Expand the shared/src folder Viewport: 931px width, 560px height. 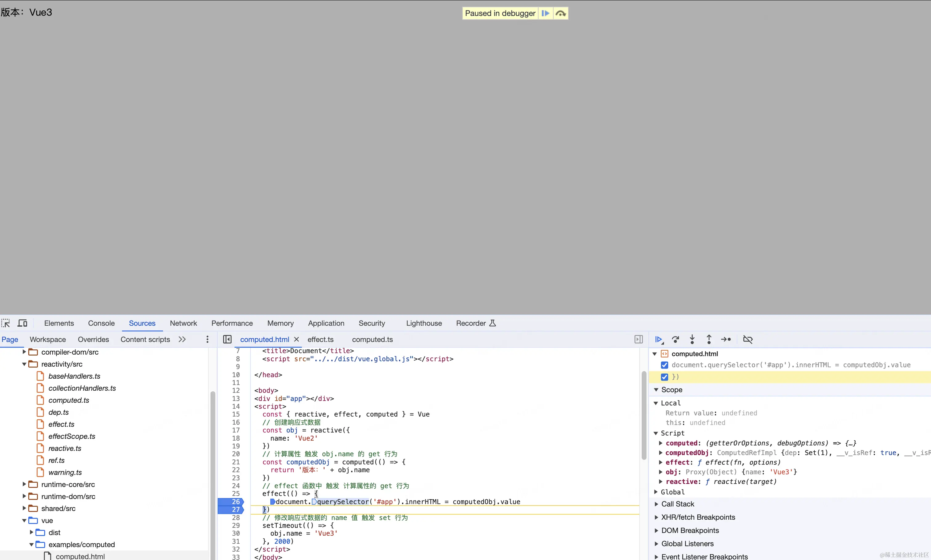pyautogui.click(x=24, y=508)
